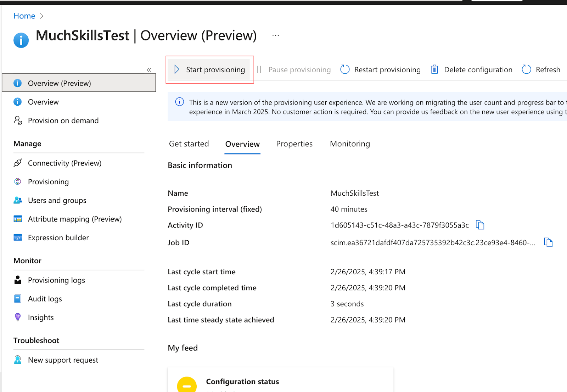567x392 pixels.
Task: Open the more options ellipsis menu
Action: pyautogui.click(x=276, y=35)
